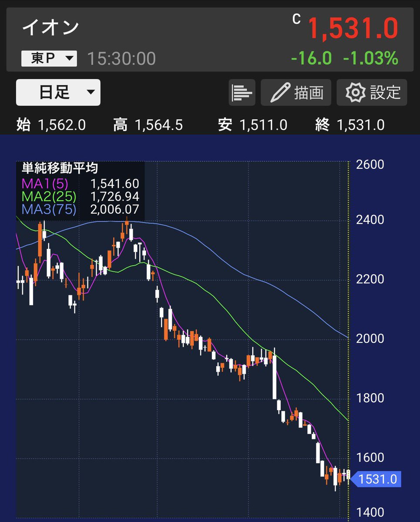Click the 安 1,511.0 low value

[253, 125]
